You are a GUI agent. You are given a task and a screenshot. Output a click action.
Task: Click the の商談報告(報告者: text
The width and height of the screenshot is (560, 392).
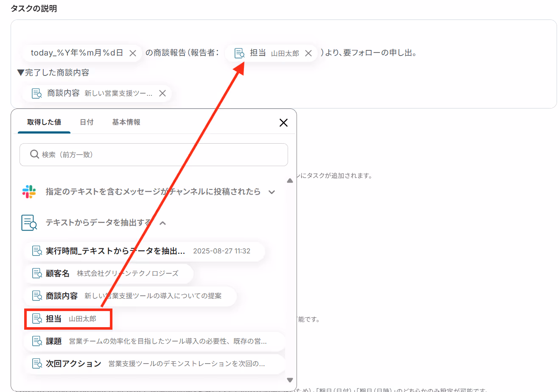(x=182, y=53)
